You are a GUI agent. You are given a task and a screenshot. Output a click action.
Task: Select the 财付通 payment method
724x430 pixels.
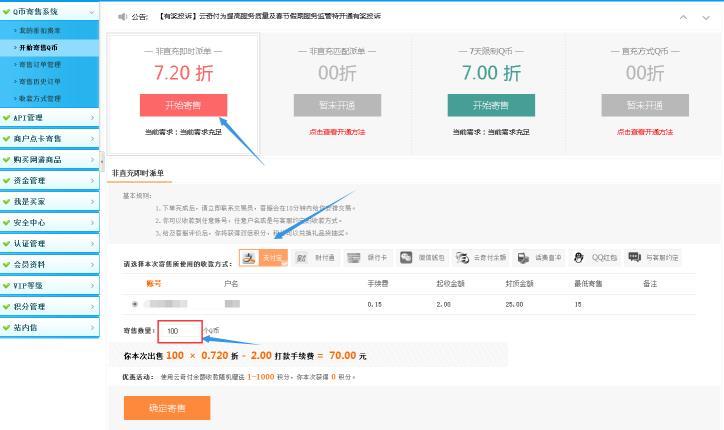(315, 258)
